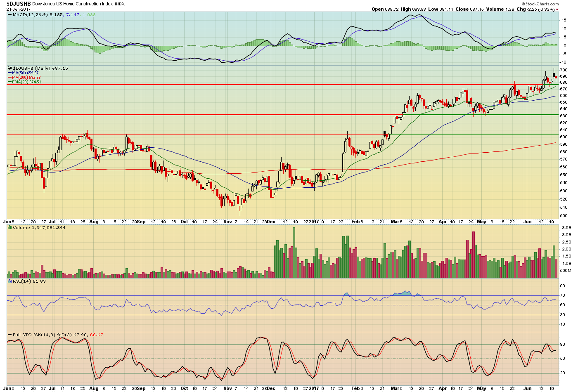Click the red stochastic %D value 66.67
The image size is (578, 392).
(97, 335)
